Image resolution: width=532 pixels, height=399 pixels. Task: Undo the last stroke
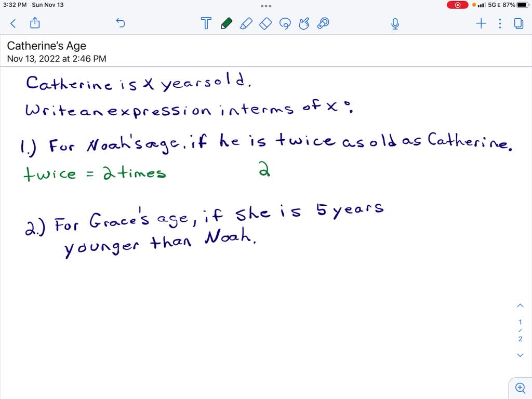pos(120,23)
